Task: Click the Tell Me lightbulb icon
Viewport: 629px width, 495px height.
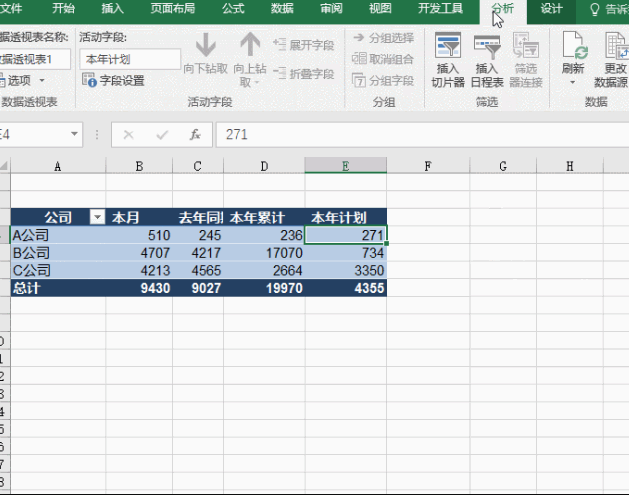Action: coord(595,9)
